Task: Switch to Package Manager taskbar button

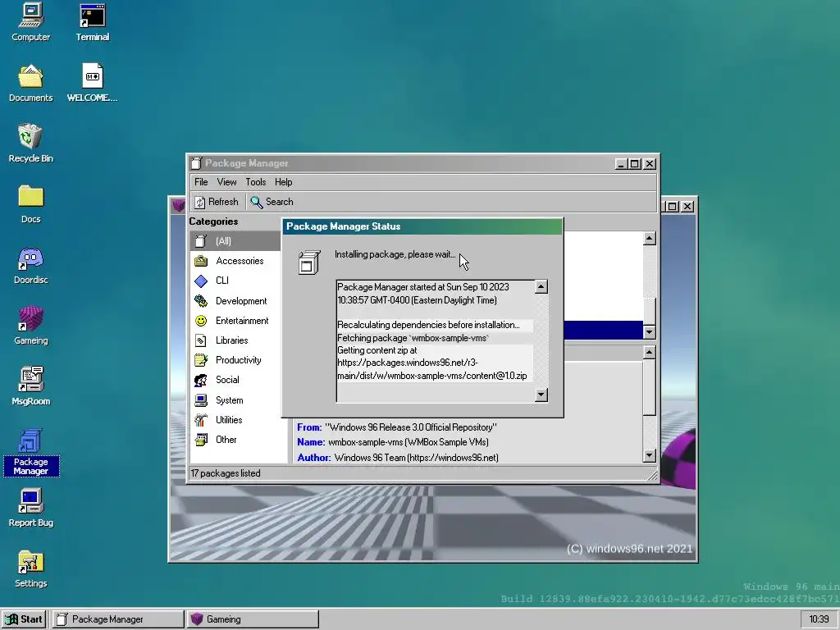Action: coord(118,619)
